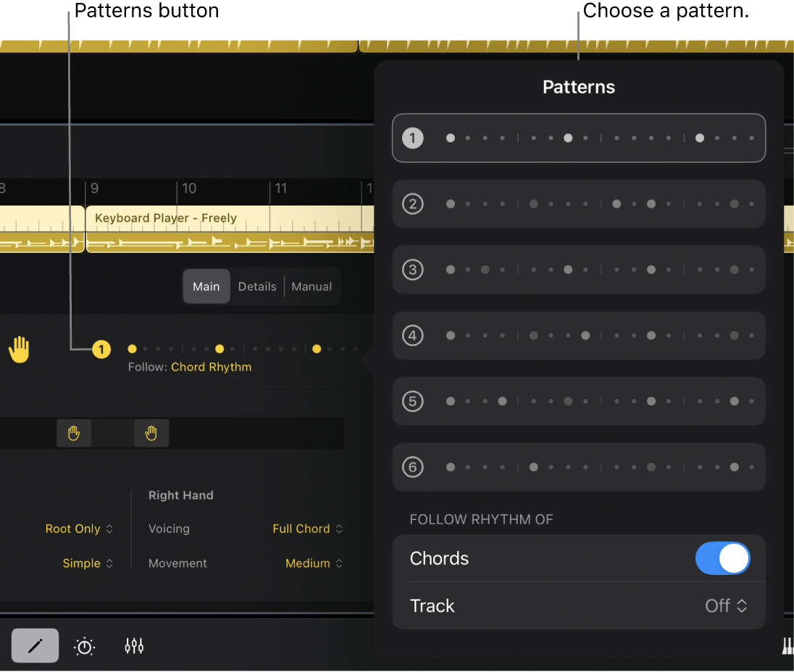Select pattern 6 in the Patterns list

point(579,466)
